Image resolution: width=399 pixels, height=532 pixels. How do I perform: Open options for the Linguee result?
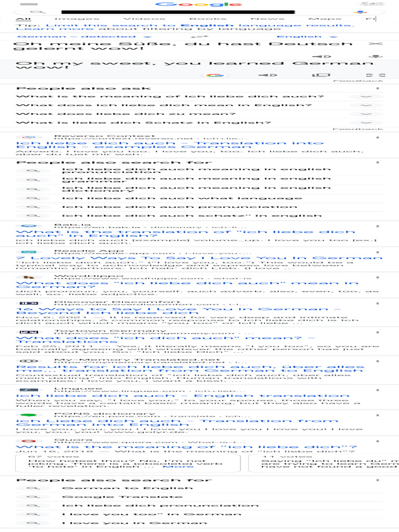pos(378,390)
